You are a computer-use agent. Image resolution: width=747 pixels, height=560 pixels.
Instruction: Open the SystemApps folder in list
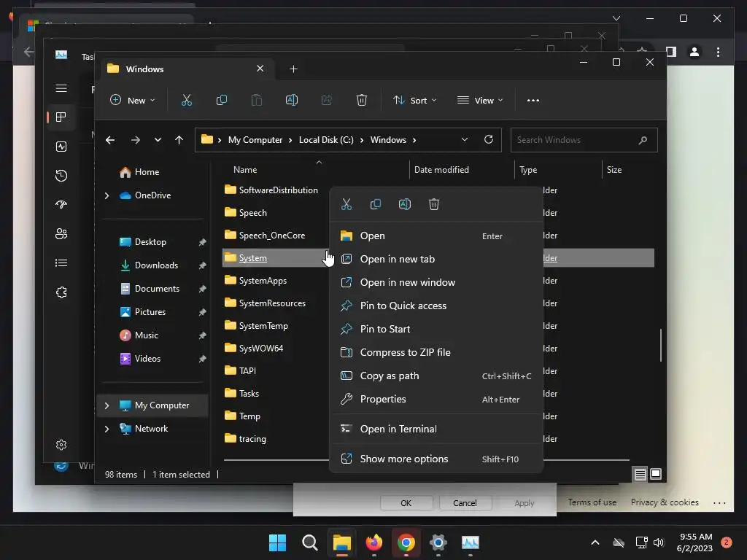(x=263, y=281)
